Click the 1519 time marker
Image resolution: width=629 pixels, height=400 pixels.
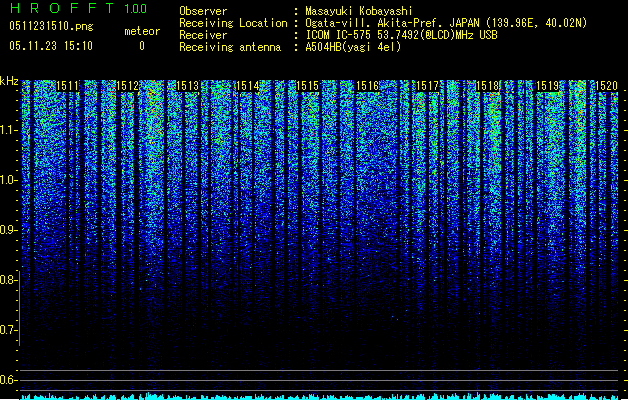548,86
